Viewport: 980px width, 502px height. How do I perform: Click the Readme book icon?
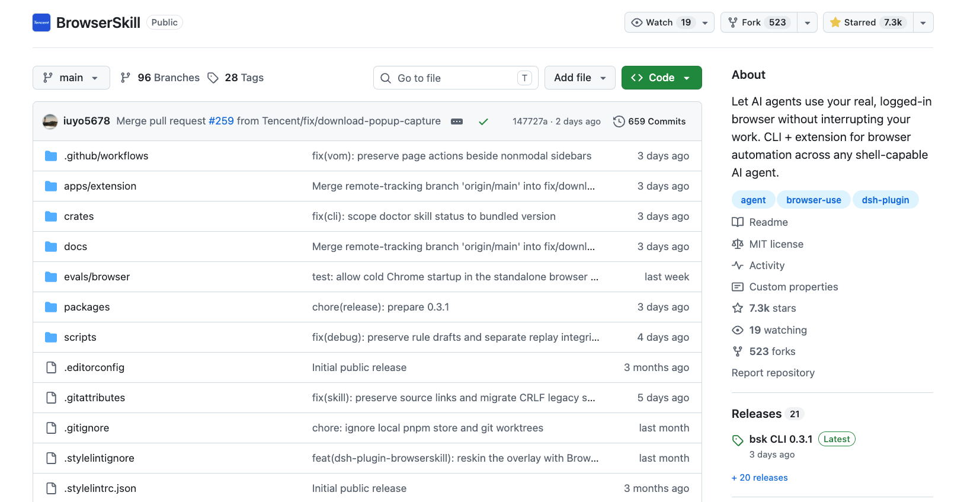pos(738,222)
